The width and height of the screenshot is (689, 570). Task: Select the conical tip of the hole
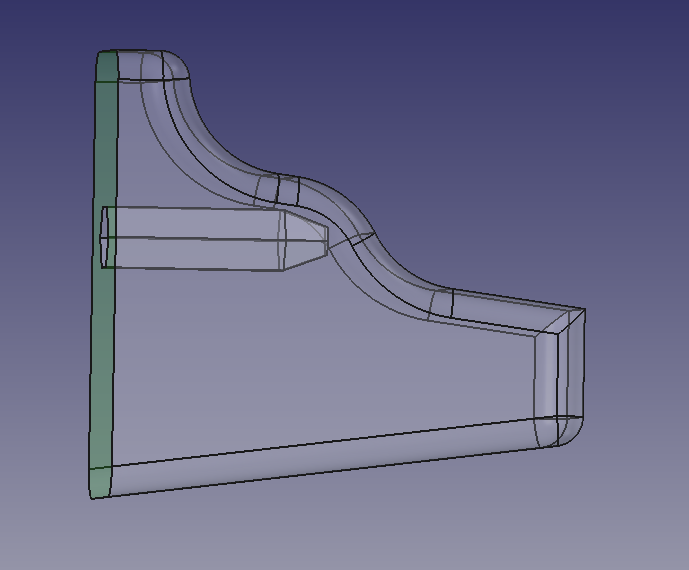click(x=306, y=241)
